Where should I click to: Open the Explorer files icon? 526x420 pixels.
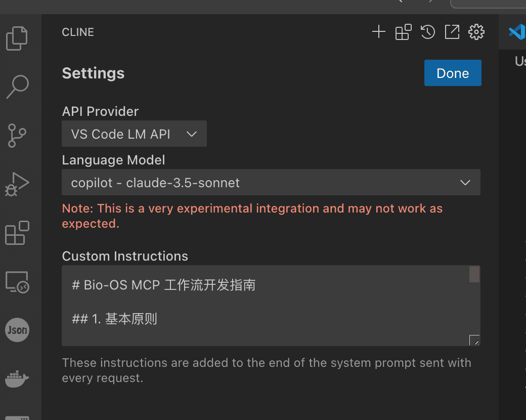click(17, 38)
